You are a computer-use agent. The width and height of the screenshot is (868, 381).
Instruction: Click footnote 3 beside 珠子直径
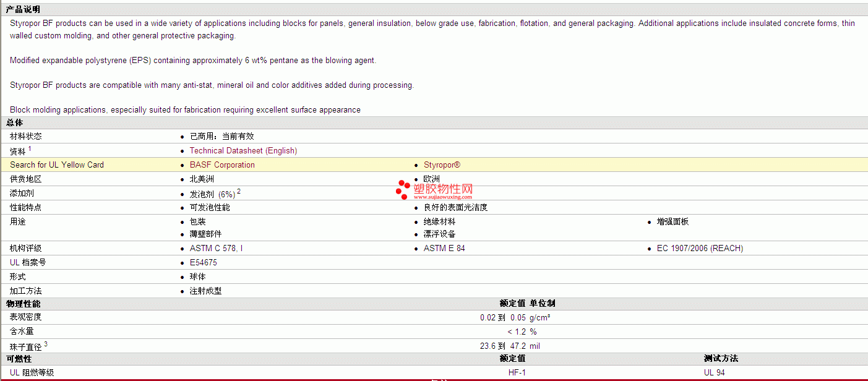point(46,344)
